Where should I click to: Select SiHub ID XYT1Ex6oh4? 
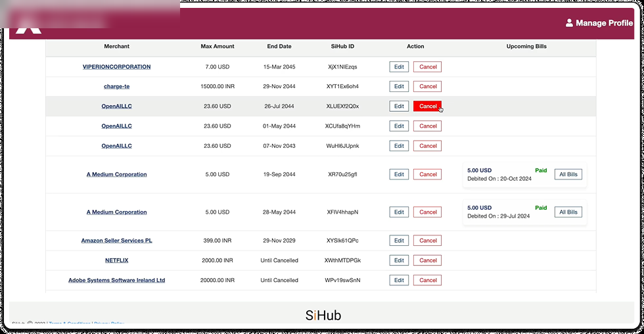342,86
